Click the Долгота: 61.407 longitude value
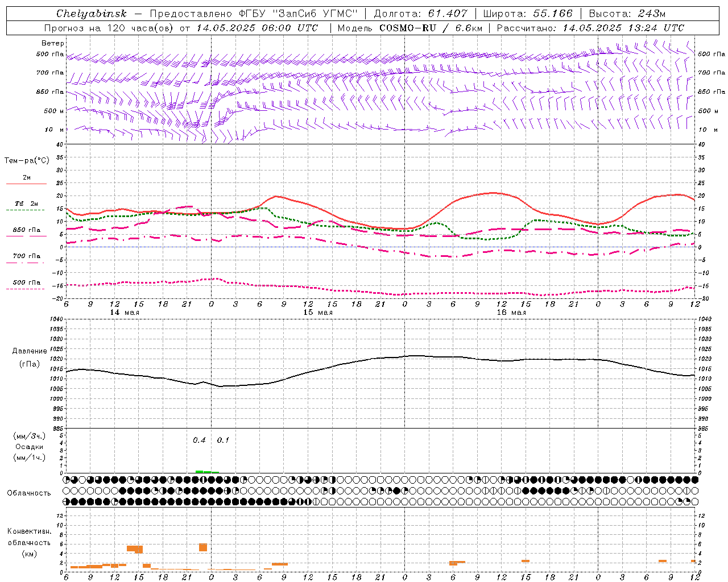This screenshot has width=728, height=582. [x=420, y=13]
